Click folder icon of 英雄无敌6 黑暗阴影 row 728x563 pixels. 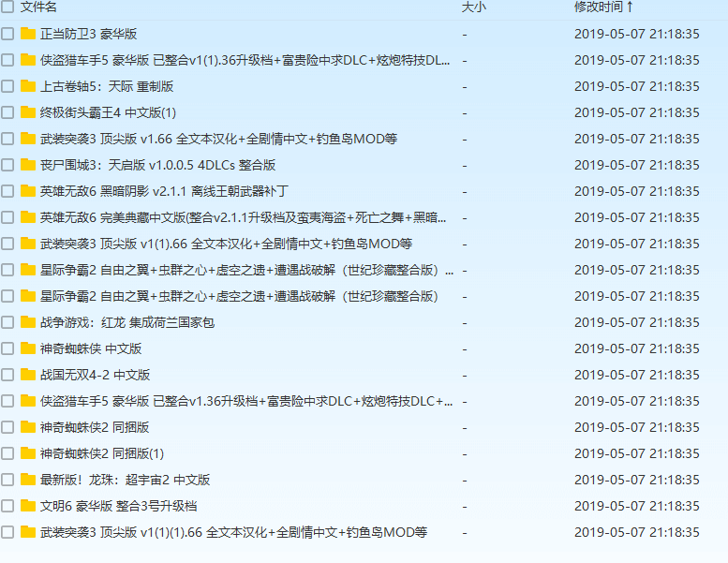(28, 191)
